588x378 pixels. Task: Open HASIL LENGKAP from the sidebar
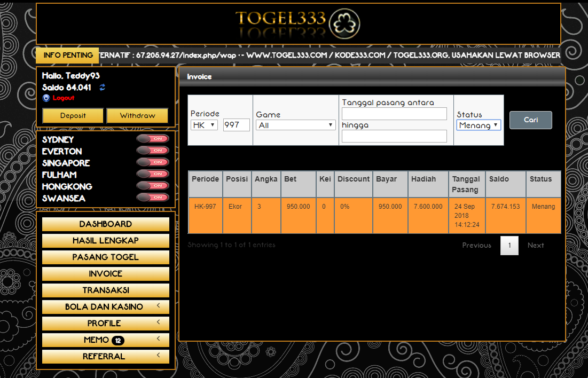[x=105, y=241]
